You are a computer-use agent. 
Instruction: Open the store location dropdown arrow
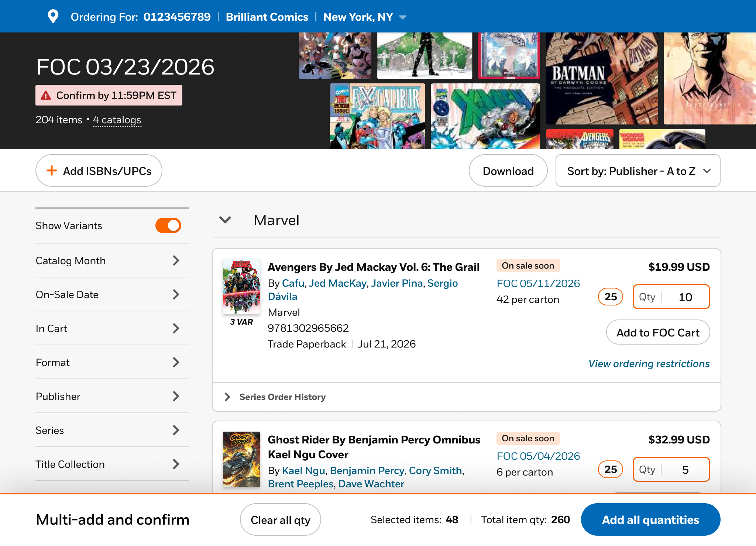(x=403, y=17)
